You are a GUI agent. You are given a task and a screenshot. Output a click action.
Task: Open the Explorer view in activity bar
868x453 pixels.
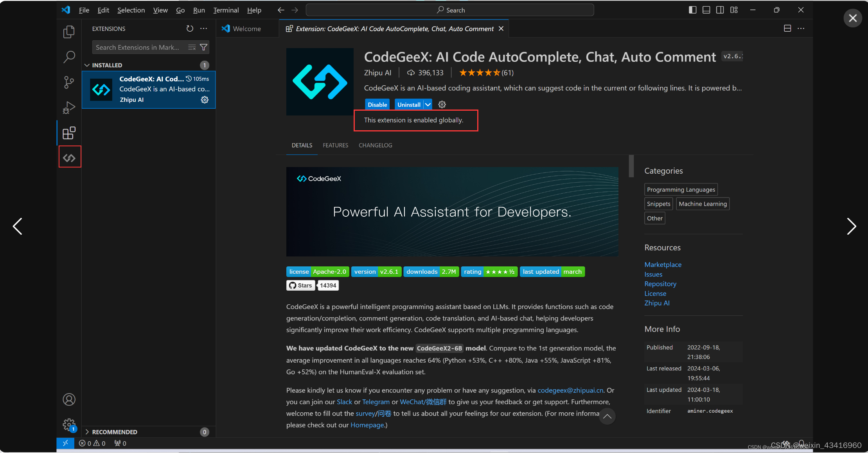point(69,32)
